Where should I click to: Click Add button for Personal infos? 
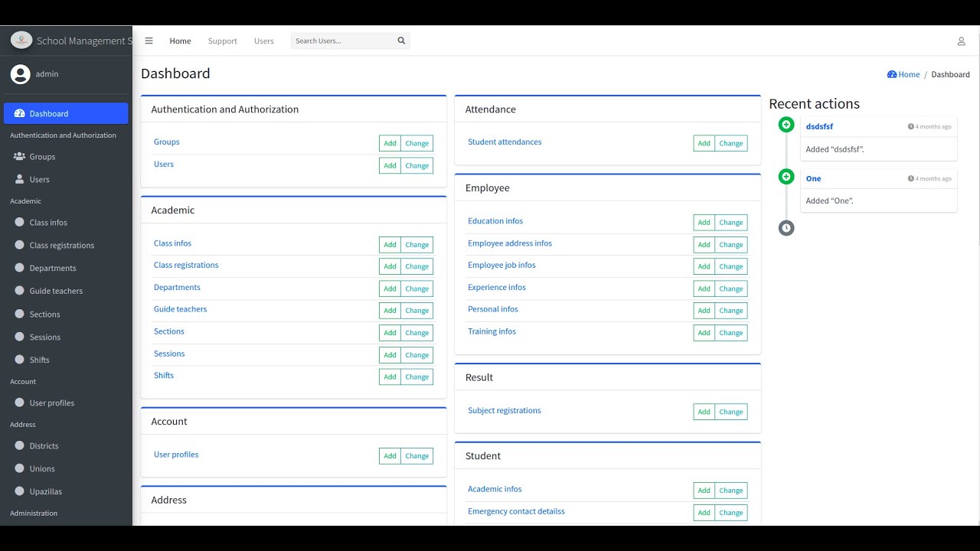(x=704, y=311)
